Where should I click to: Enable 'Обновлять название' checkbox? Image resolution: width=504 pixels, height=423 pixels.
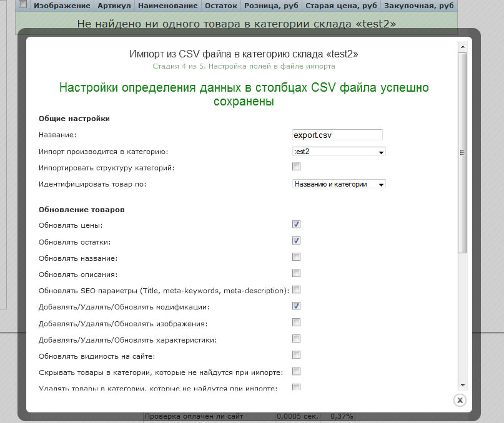297,256
